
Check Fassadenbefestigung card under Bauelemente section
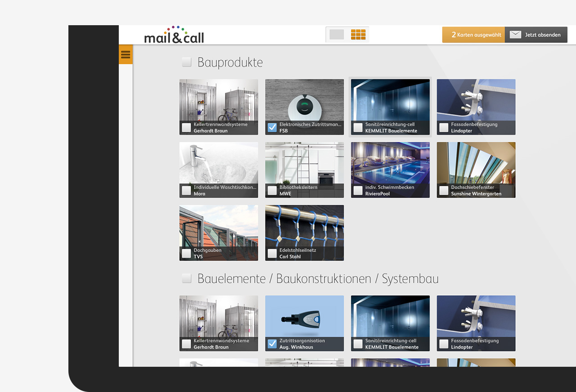444,344
